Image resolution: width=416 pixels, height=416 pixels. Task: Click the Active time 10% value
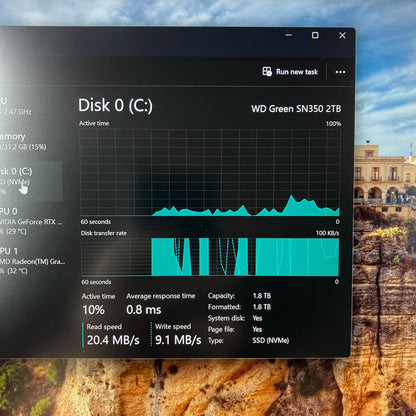93,310
